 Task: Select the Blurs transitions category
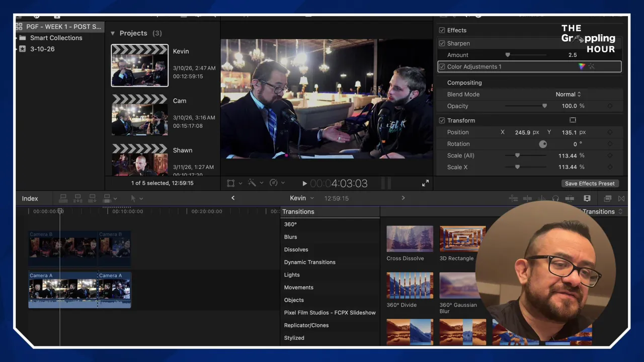click(x=290, y=237)
